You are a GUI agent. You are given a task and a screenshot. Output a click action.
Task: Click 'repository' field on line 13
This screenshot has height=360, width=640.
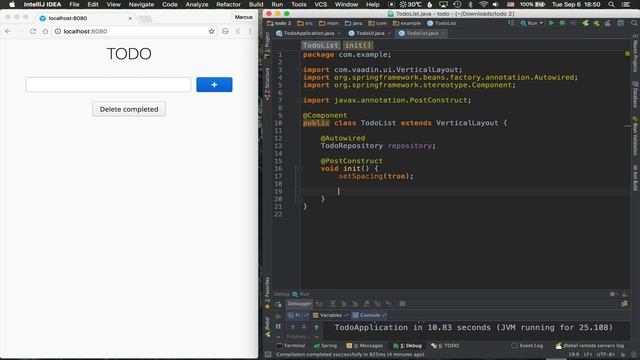(x=410, y=146)
